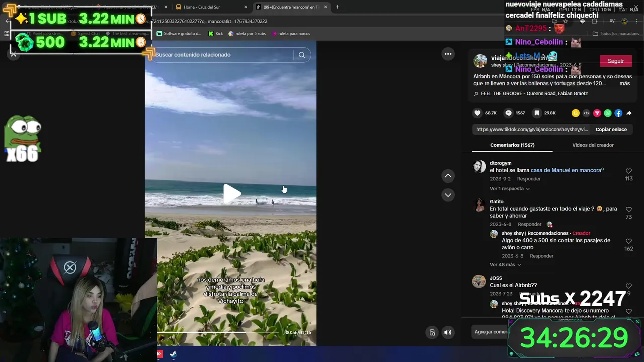Repost video using yellow repost icon

tap(576, 113)
